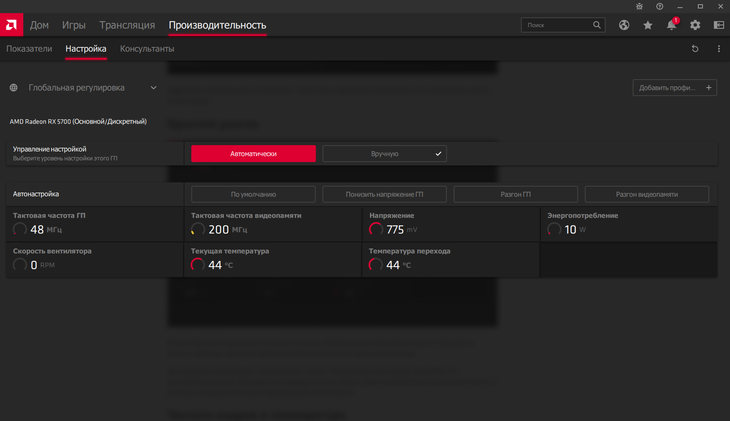Choose Разгон видеопамяти option
Viewport: 730px width, 421px height.
647,194
